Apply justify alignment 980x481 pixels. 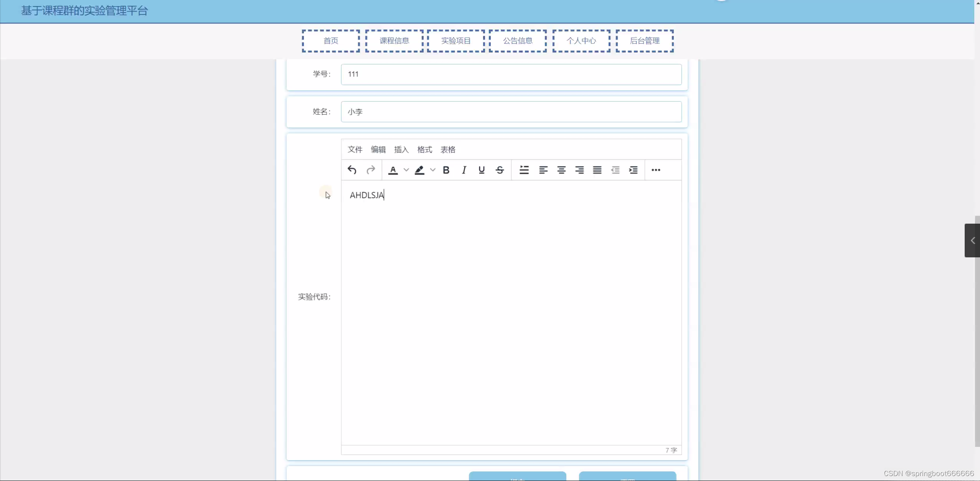(x=597, y=170)
